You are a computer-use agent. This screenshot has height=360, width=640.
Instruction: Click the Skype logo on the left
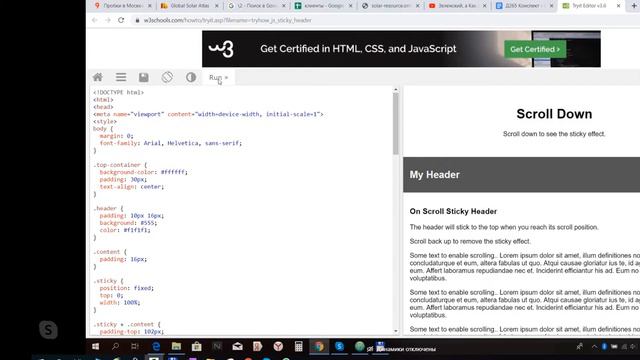[48, 329]
